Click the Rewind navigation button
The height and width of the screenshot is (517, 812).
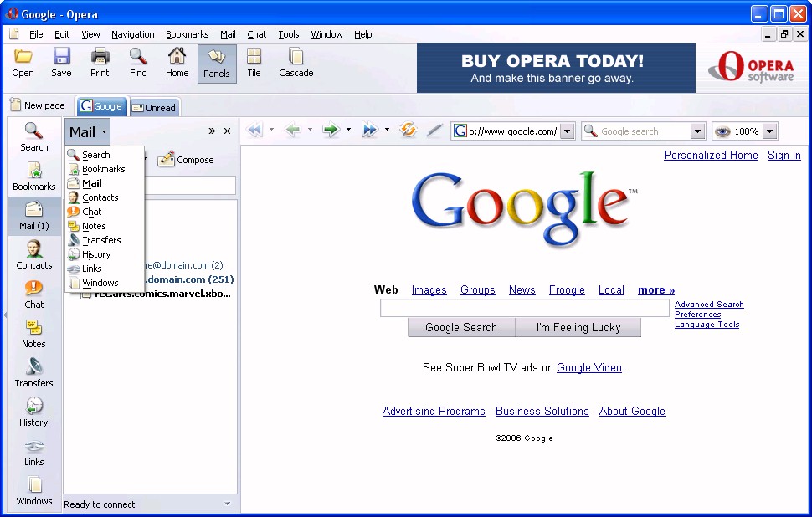click(254, 130)
